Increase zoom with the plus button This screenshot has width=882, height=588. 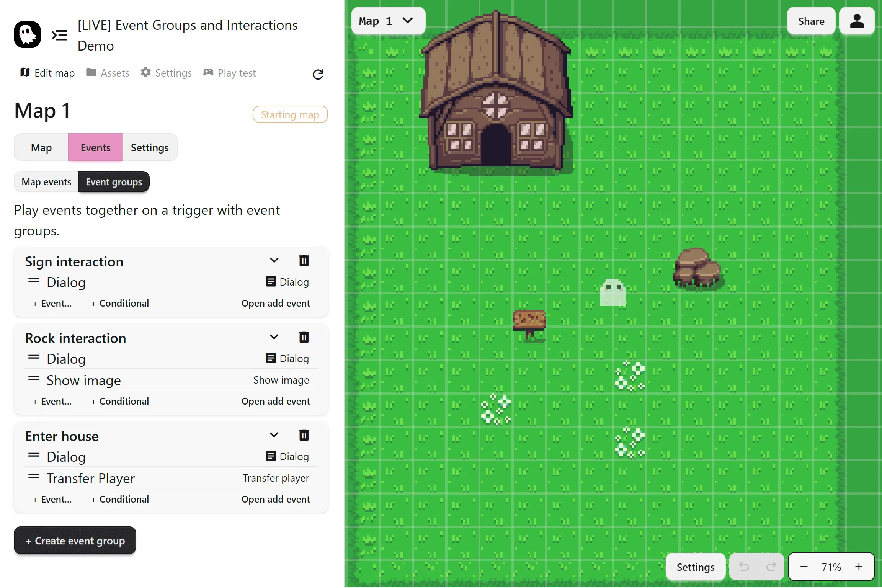click(x=859, y=567)
